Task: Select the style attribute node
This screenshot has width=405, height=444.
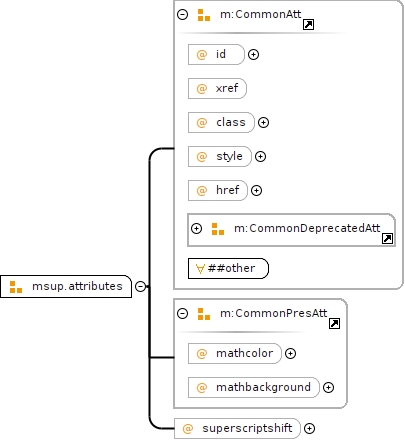Action: pos(220,156)
